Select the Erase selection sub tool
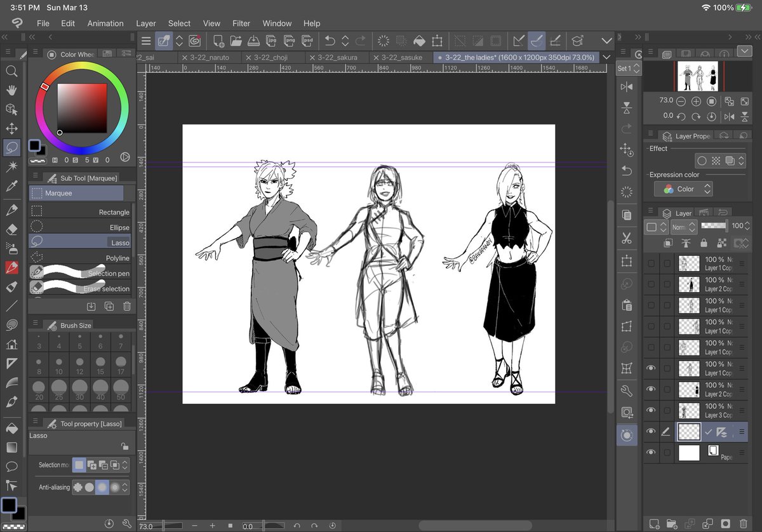The width and height of the screenshot is (762, 532). pyautogui.click(x=80, y=288)
